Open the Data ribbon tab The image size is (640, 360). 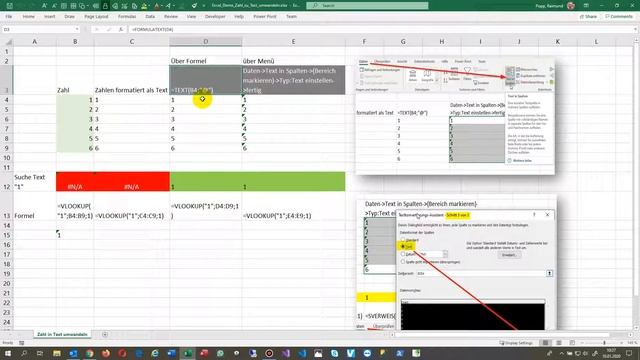[150, 17]
